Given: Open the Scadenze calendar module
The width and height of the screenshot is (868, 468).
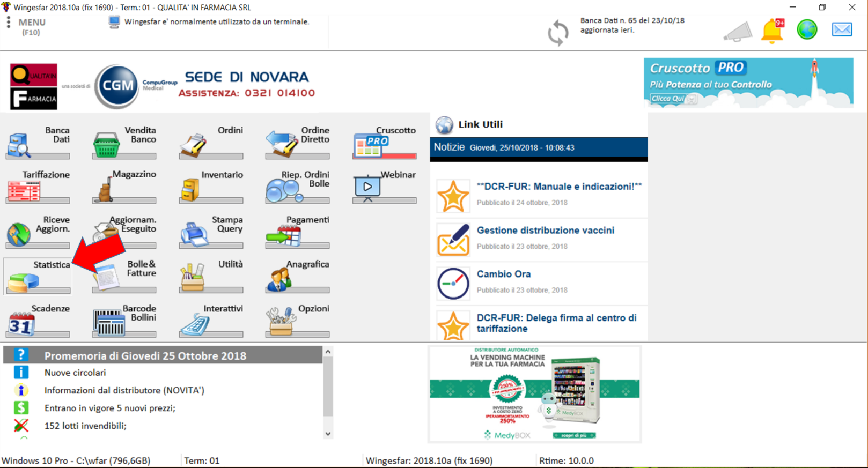Looking at the screenshot, I should pos(38,321).
